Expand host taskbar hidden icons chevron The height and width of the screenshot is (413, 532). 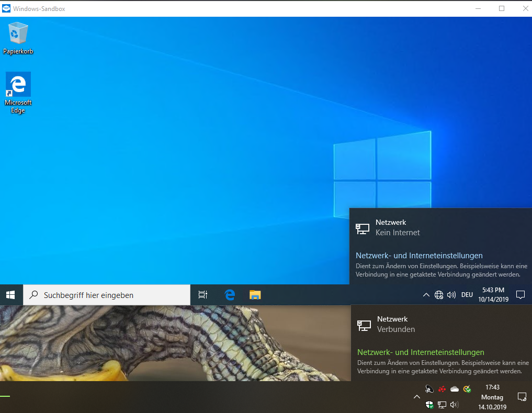point(417,397)
